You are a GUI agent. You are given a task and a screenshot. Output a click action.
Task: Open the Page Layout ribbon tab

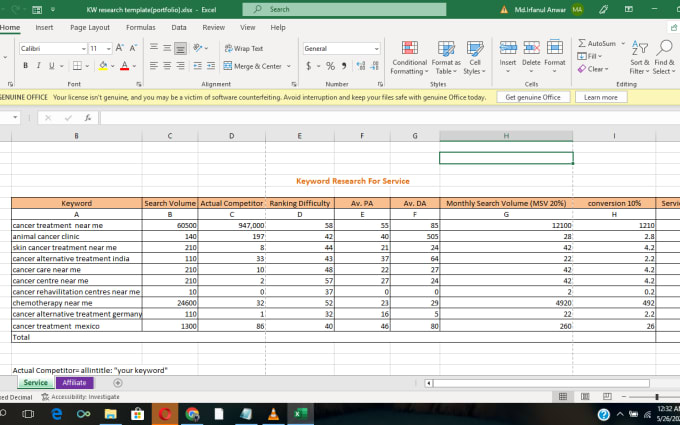pos(90,27)
